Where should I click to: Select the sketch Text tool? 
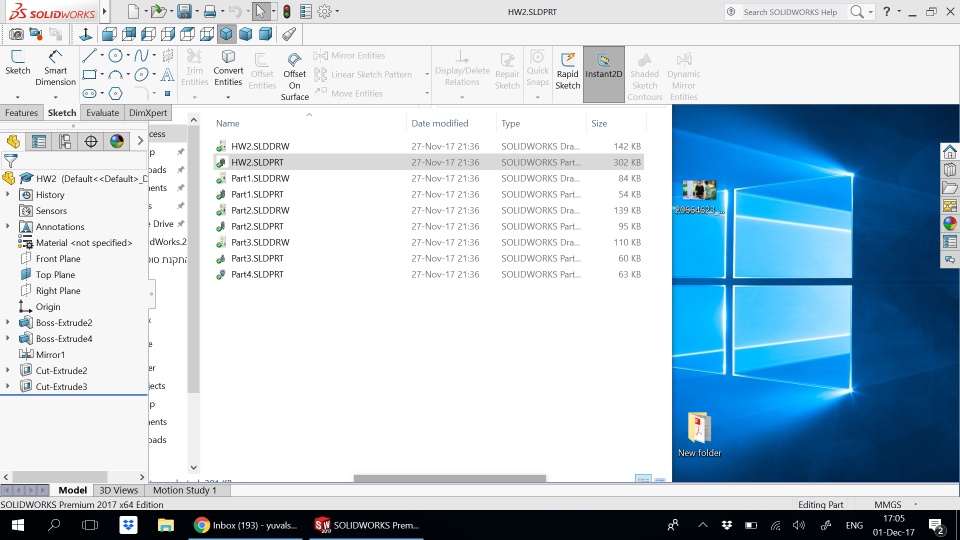pyautogui.click(x=167, y=75)
